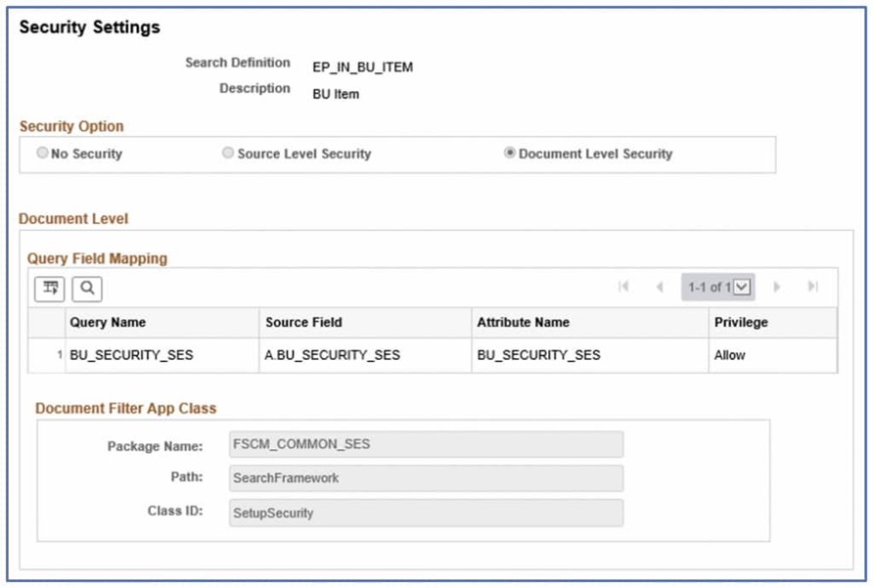The width and height of the screenshot is (873, 588).
Task: Click the Class ID field
Action: (425, 513)
